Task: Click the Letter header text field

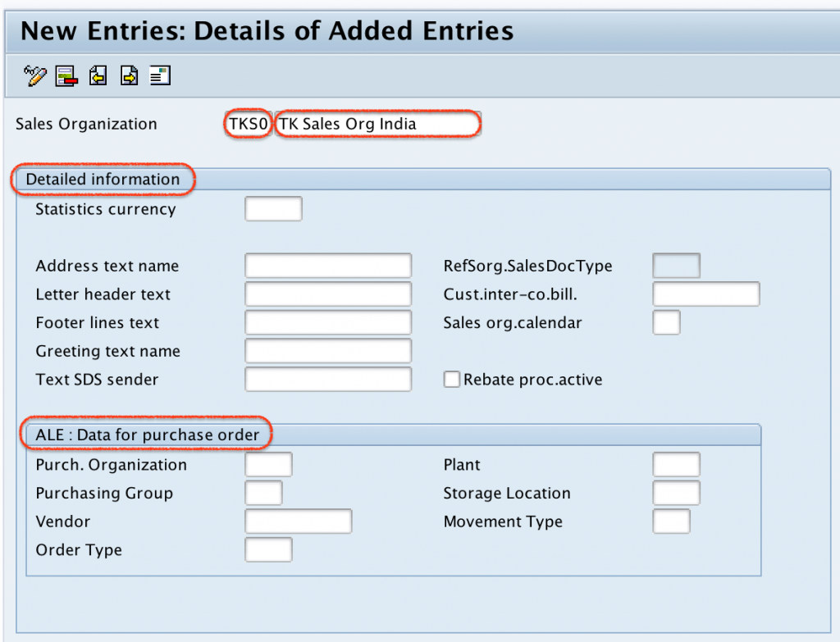Action: 327,294
